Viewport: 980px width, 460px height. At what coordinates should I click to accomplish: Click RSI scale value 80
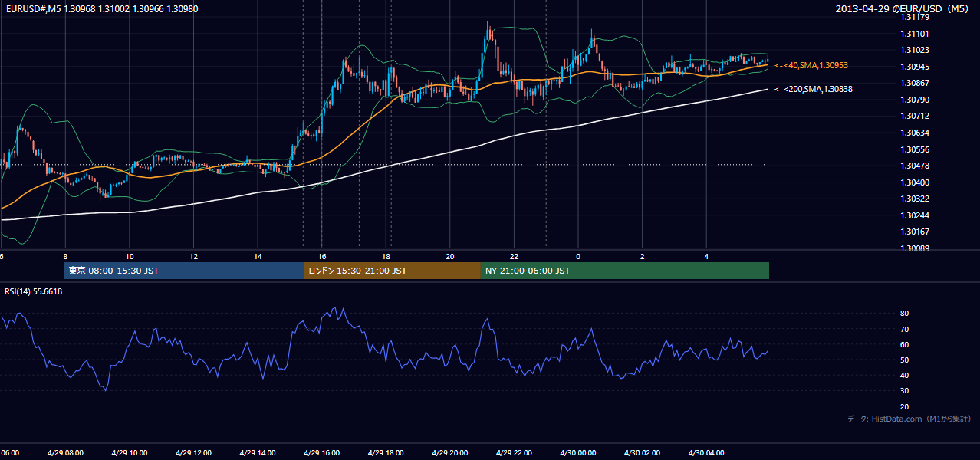[x=904, y=314]
